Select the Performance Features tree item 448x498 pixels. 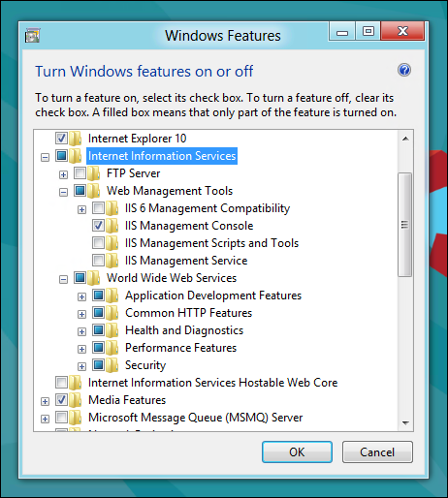(181, 348)
